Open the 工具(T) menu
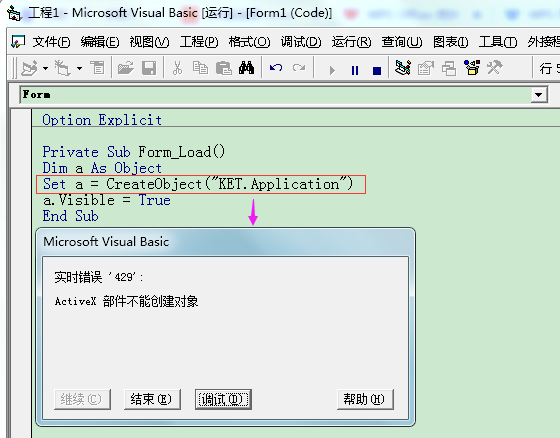Viewport: 560px width, 438px height. 498,42
